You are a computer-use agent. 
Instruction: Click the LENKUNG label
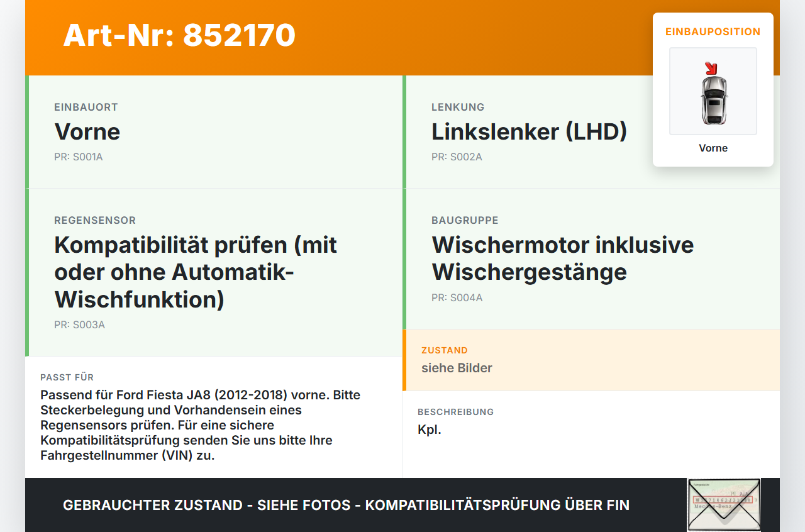click(x=458, y=107)
